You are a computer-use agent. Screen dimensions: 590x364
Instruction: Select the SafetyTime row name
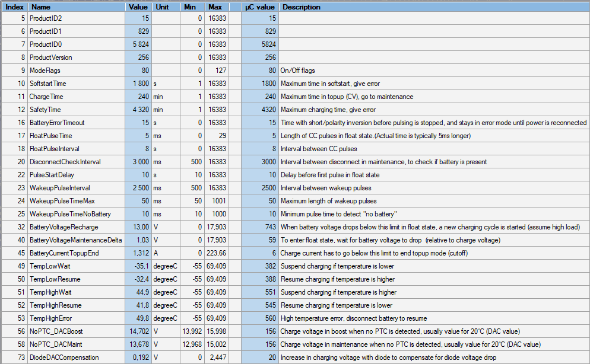coord(76,110)
